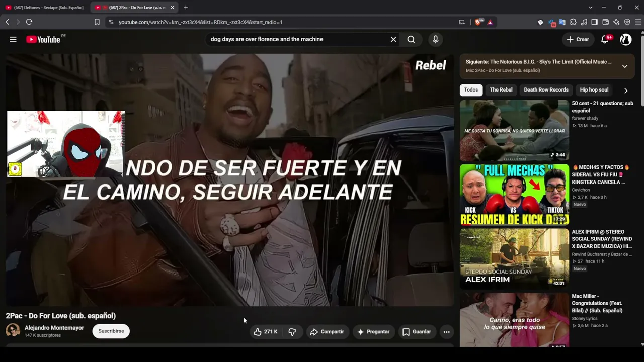This screenshot has width=644, height=362.
Task: Select the Hip hop soul chip
Action: click(x=594, y=90)
